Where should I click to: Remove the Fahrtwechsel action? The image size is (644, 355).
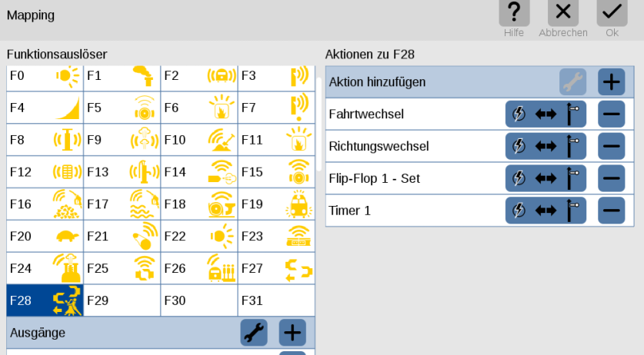[x=611, y=114]
